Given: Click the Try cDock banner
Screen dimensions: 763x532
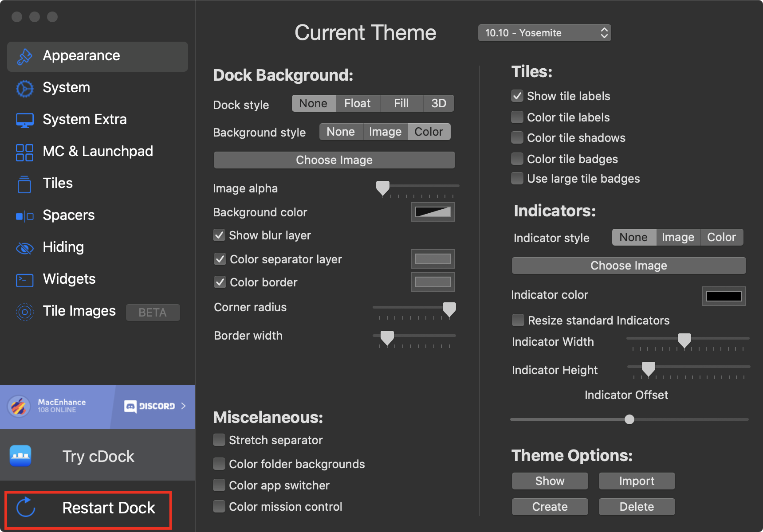Looking at the screenshot, I should point(98,456).
